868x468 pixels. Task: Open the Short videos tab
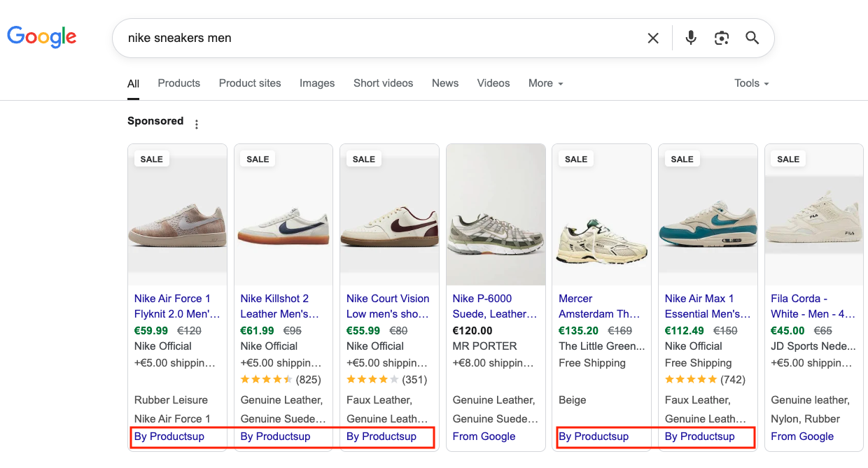pyautogui.click(x=383, y=83)
